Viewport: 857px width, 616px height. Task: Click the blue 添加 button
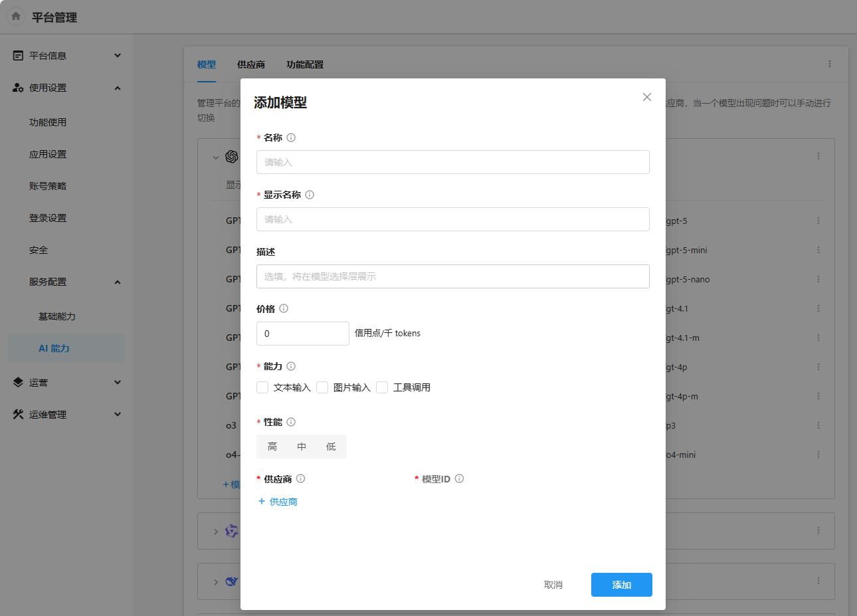[621, 585]
